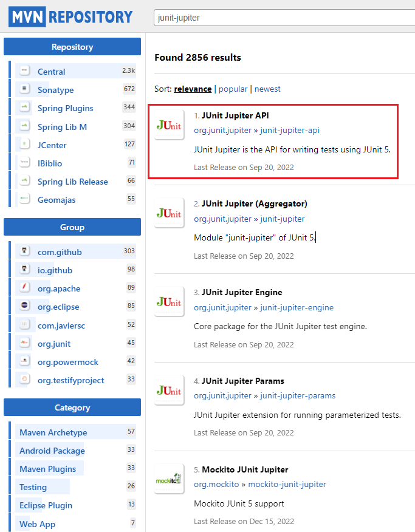Select the Testing category filter
The width and height of the screenshot is (415, 532).
point(33,487)
